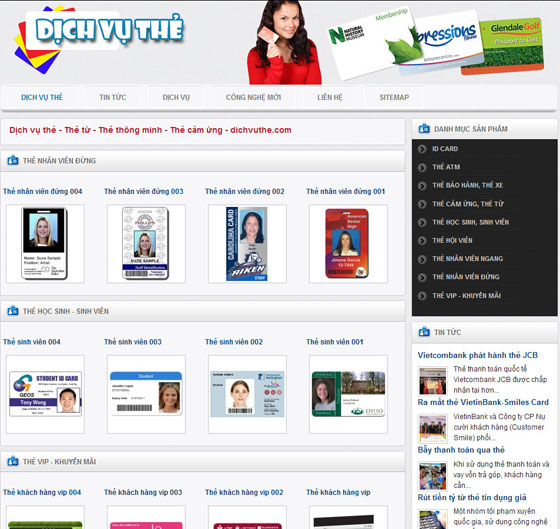Screen dimensions: 560x529
Task: Click the Carolina Card Aiken badge thumbnail
Action: [x=247, y=244]
